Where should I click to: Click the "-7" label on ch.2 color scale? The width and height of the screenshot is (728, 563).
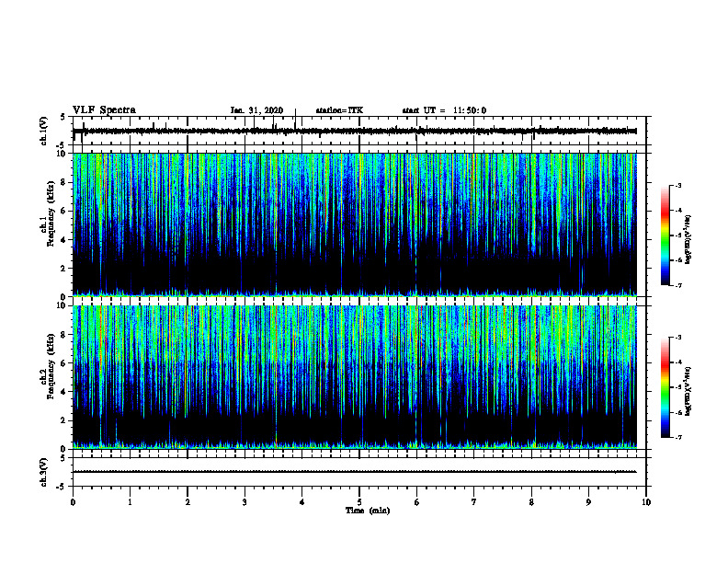pos(678,437)
